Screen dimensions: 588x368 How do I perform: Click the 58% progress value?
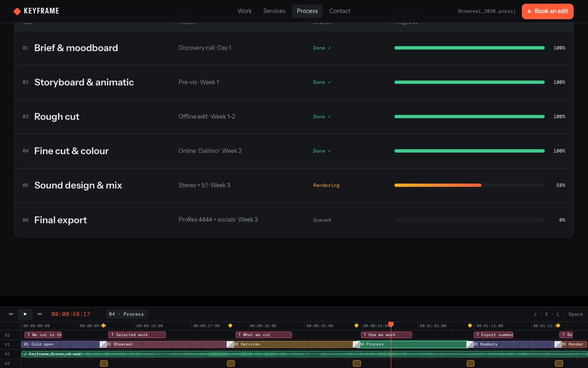[560, 185]
